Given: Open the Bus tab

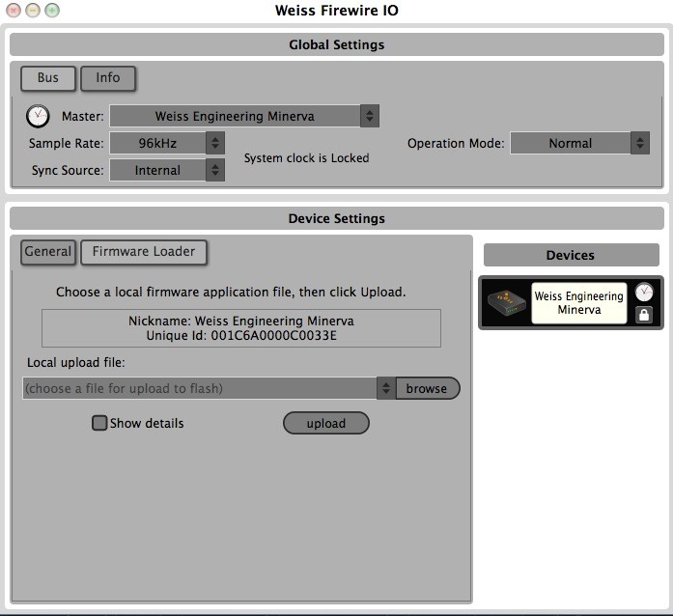Looking at the screenshot, I should 48,78.
